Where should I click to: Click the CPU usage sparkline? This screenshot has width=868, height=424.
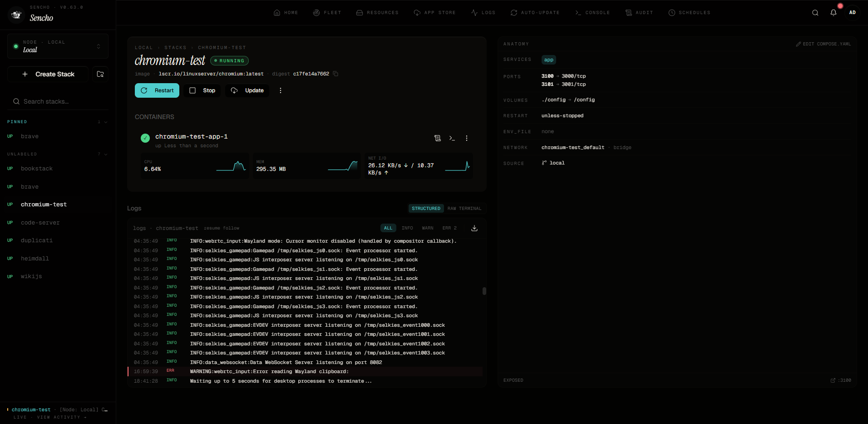click(x=231, y=166)
